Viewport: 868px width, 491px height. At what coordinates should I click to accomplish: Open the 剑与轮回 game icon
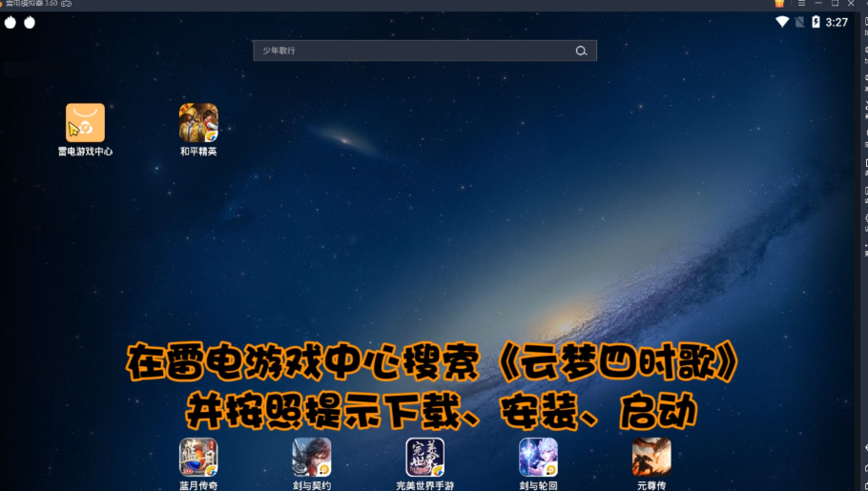tap(538, 458)
